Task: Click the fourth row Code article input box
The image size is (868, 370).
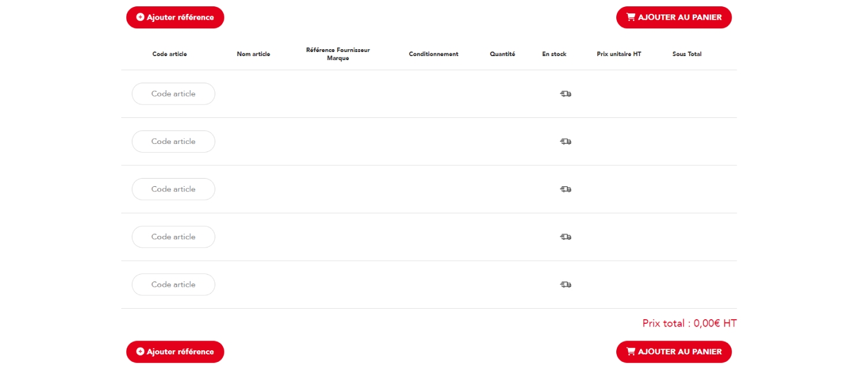Action: click(x=174, y=237)
